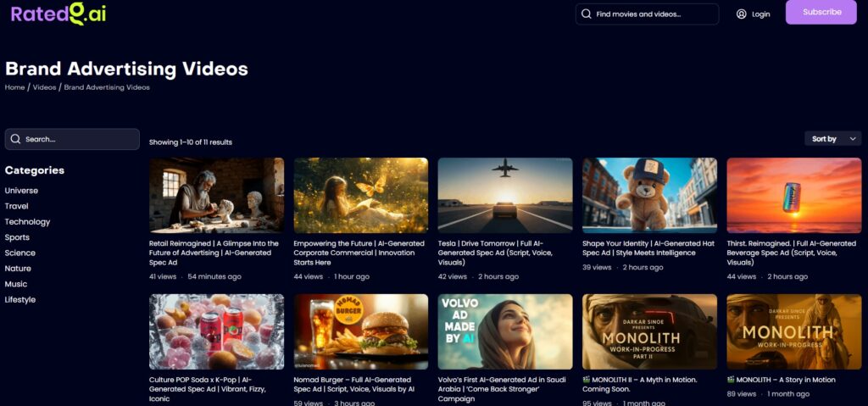Click the magnifier icon in top search bar
This screenshot has width=868, height=406.
coord(586,14)
